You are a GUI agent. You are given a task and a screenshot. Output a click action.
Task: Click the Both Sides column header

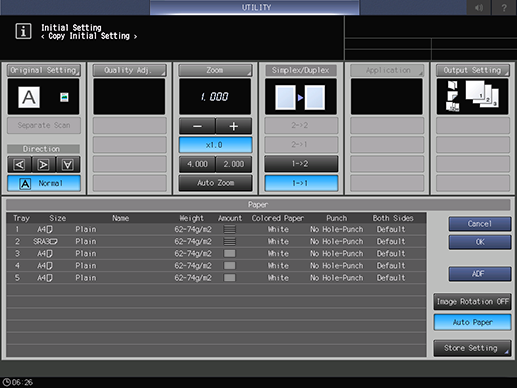click(393, 218)
